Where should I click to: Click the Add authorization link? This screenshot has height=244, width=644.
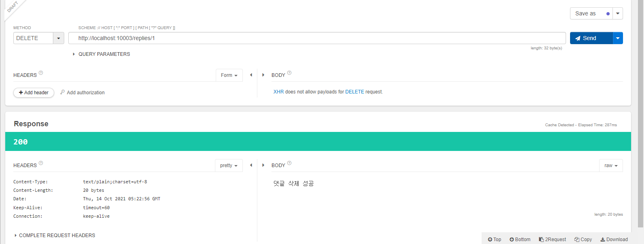point(82,93)
